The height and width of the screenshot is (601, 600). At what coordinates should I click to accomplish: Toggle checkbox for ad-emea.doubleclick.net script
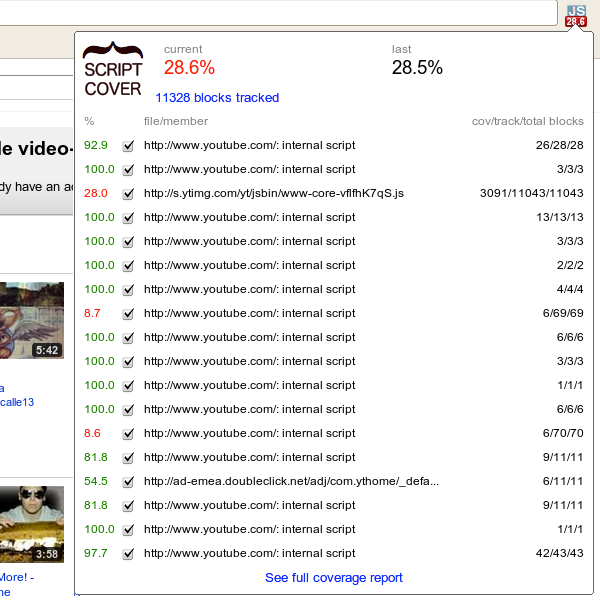pyautogui.click(x=128, y=481)
